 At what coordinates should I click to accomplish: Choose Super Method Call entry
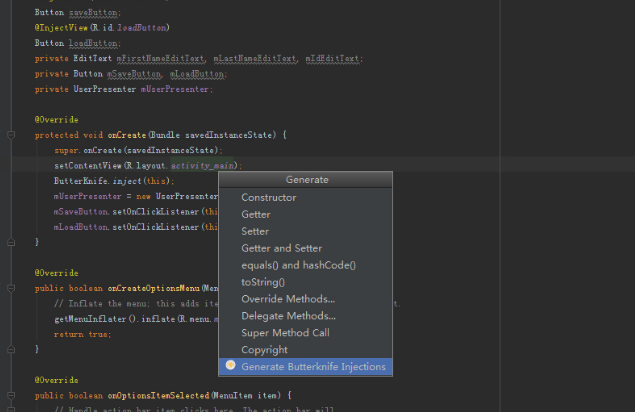pos(305,333)
